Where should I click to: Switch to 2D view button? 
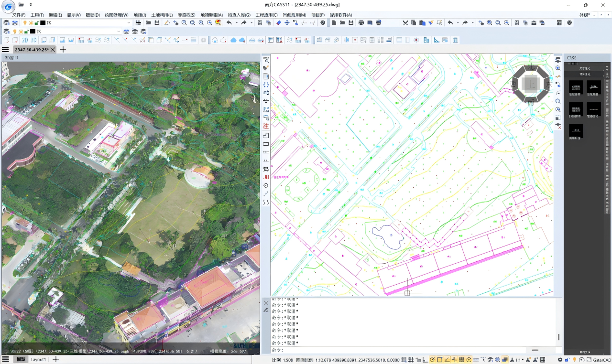pyautogui.click(x=25, y=40)
